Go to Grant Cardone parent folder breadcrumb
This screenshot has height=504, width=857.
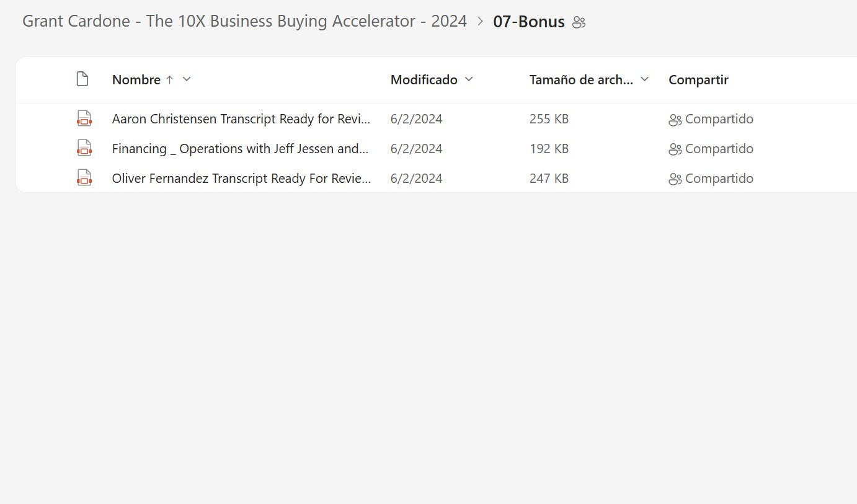click(244, 21)
